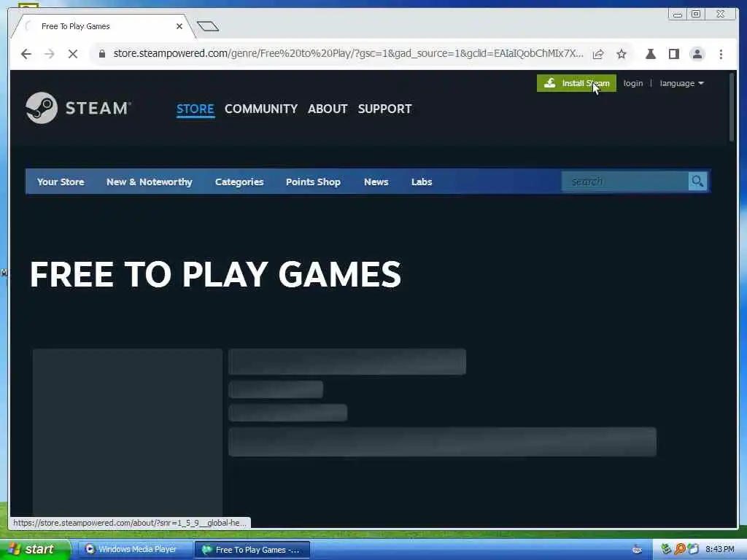Close the Free To Play Games tab

click(179, 26)
